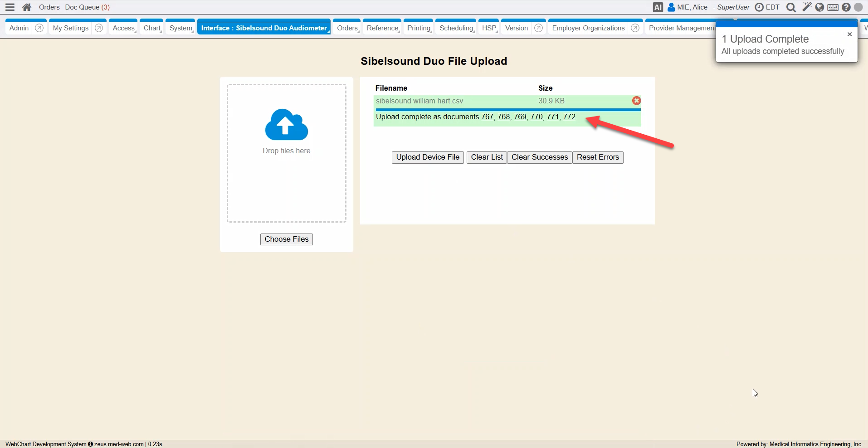This screenshot has width=868, height=448.
Task: Open uploaded document 767 link
Action: pos(487,117)
